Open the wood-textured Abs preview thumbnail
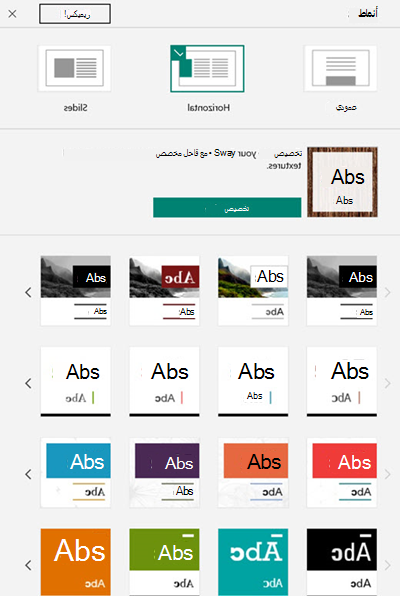Image resolution: width=400 pixels, height=596 pixels. 342,182
